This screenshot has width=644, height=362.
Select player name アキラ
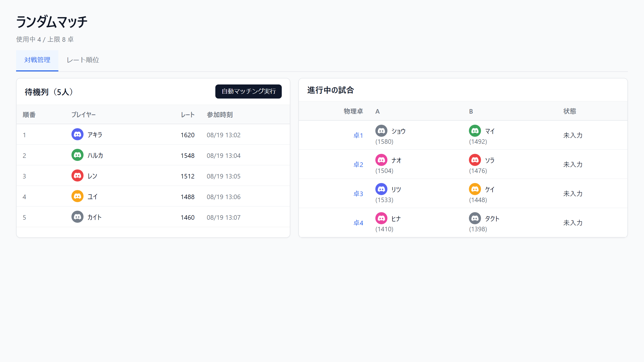click(x=95, y=135)
